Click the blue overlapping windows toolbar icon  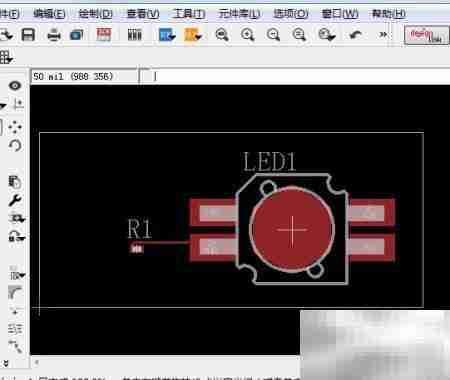(77, 35)
